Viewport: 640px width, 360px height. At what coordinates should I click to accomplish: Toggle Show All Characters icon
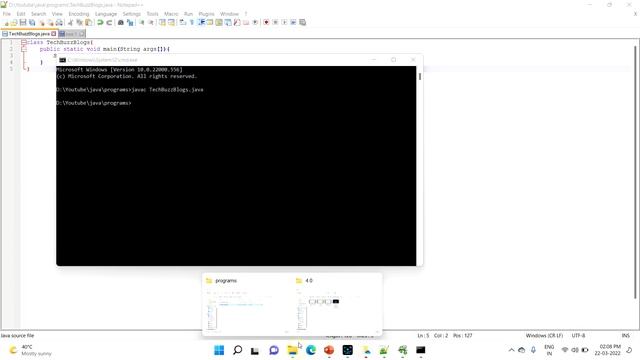(x=191, y=22)
